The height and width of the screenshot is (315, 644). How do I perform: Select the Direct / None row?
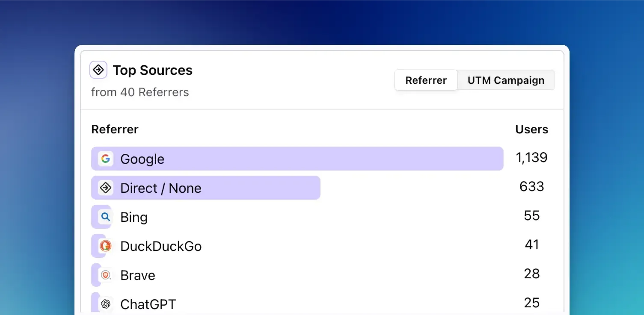[x=161, y=188]
